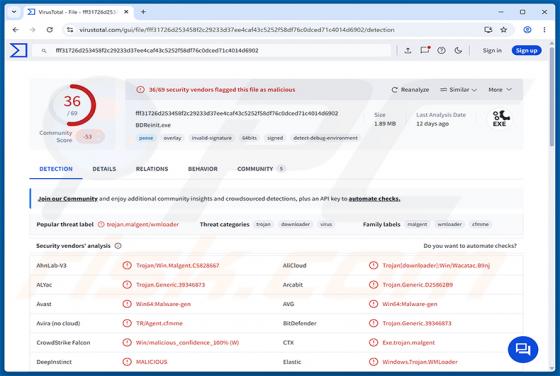Click Do you want to automate checks
560x376 pixels.
[470, 246]
